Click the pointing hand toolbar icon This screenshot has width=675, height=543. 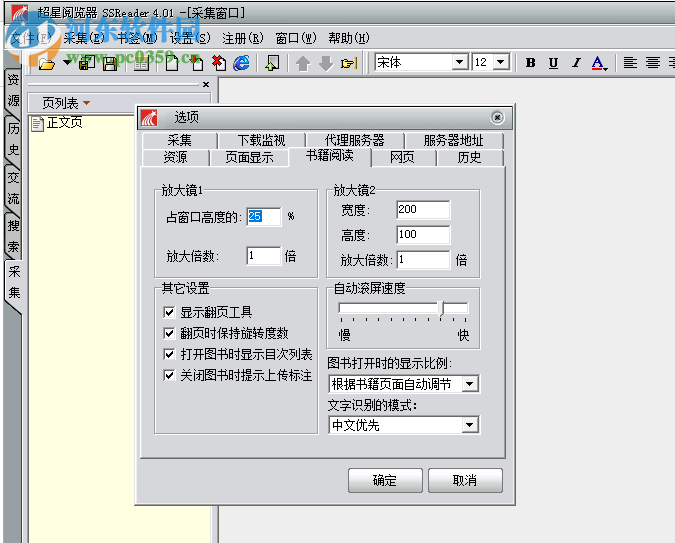click(349, 64)
